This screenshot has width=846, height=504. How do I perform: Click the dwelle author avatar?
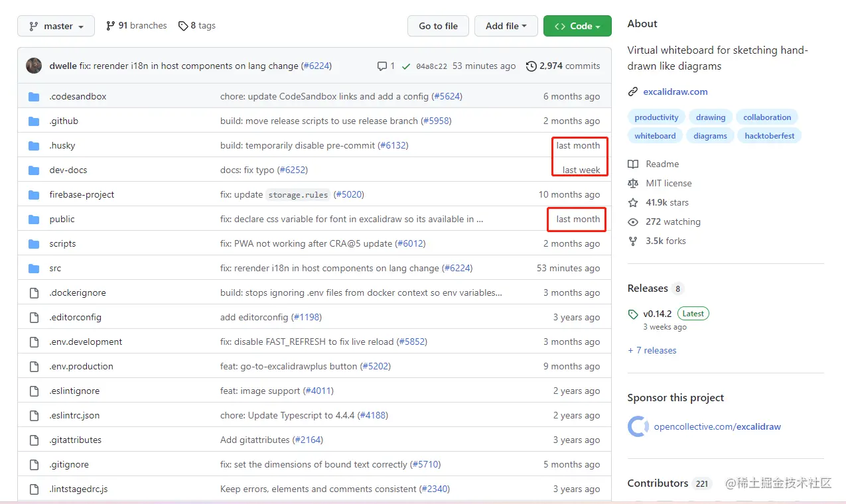[34, 66]
